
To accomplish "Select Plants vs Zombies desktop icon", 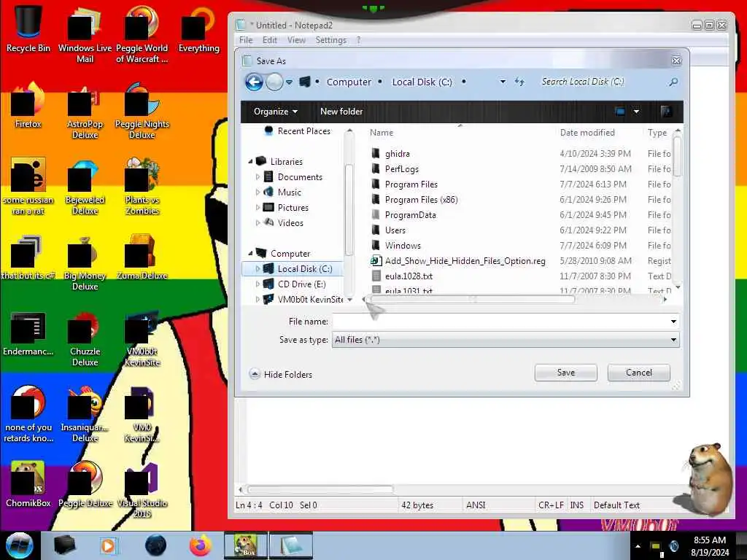I will 142,186.
